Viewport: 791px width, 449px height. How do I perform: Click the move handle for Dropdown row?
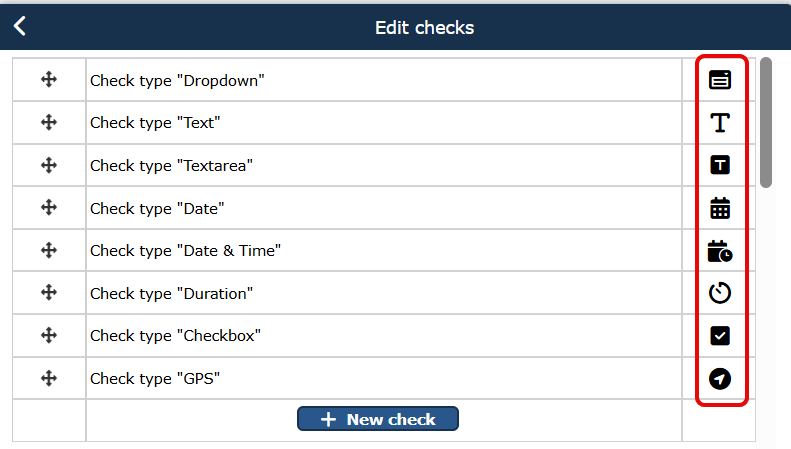pos(49,80)
